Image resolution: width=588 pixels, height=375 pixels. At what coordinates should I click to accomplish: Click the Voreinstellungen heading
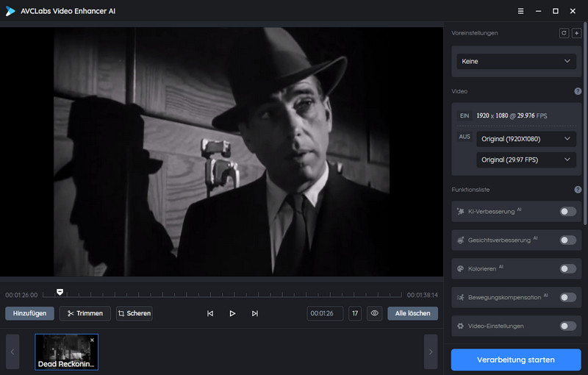tap(474, 33)
